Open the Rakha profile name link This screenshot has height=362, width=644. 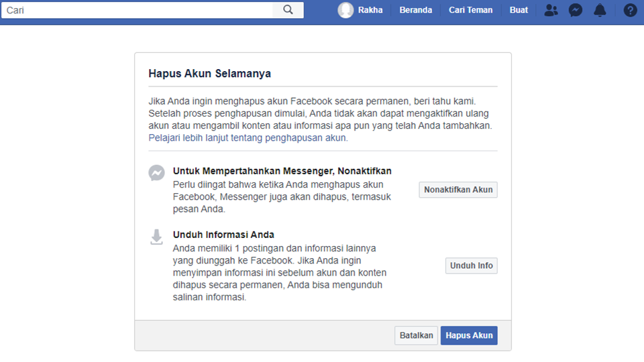(370, 10)
